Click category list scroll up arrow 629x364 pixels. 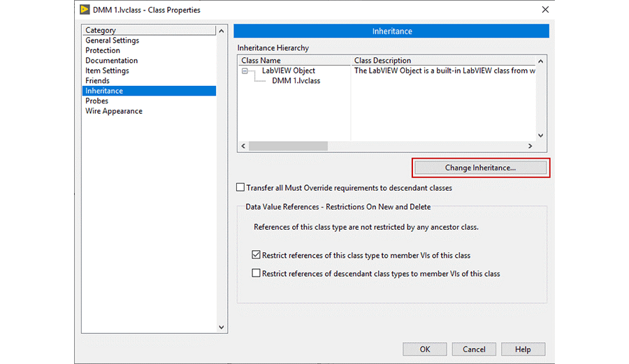point(222,31)
